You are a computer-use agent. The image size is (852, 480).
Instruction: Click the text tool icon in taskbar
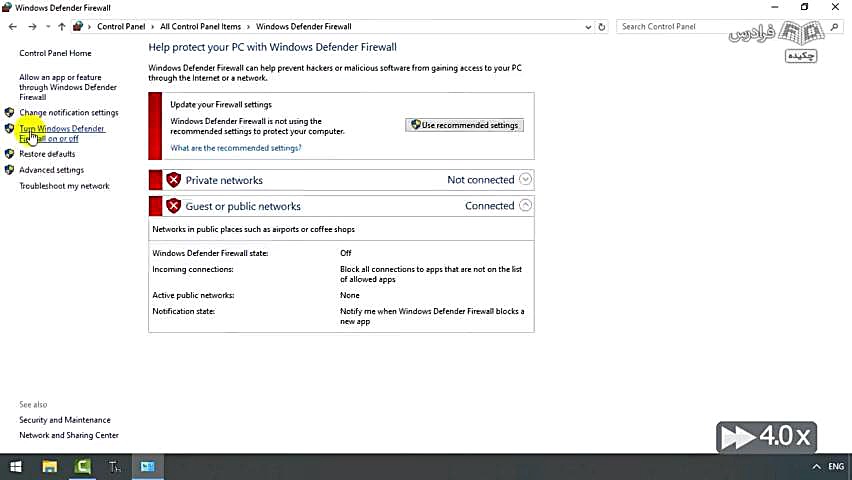coord(115,466)
